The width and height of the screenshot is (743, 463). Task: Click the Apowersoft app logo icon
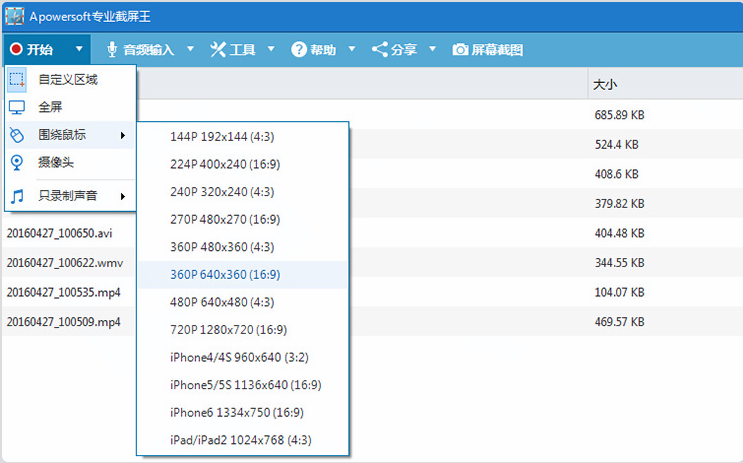pyautogui.click(x=15, y=16)
